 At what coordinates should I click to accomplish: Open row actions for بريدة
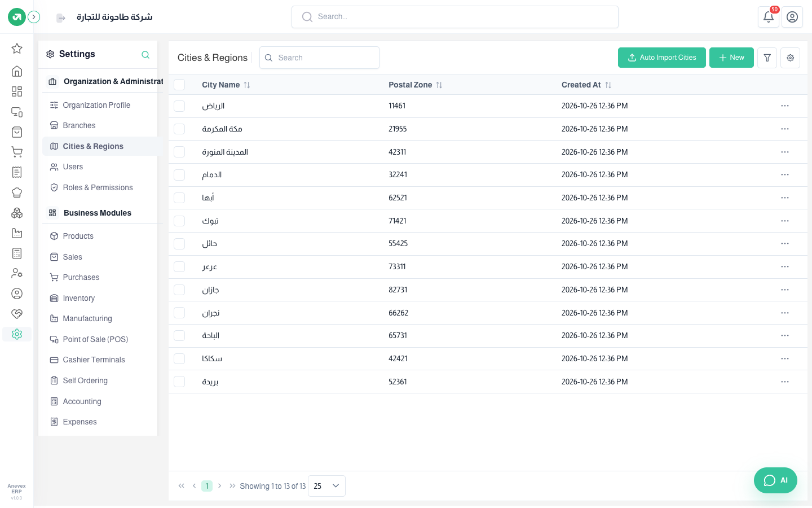coord(784,382)
